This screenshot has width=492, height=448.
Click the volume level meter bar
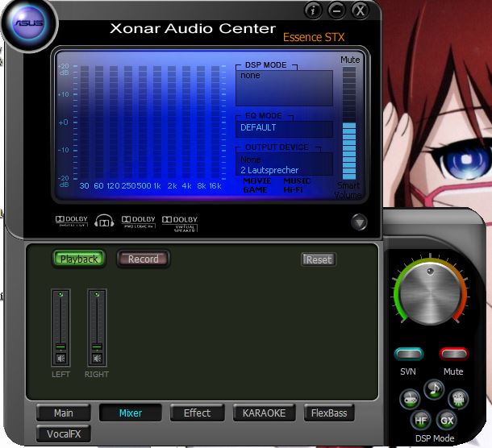point(349,123)
